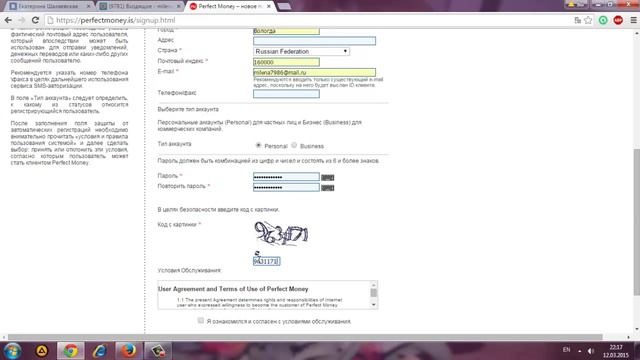Open the Russian Federation country dropdown

(x=301, y=51)
